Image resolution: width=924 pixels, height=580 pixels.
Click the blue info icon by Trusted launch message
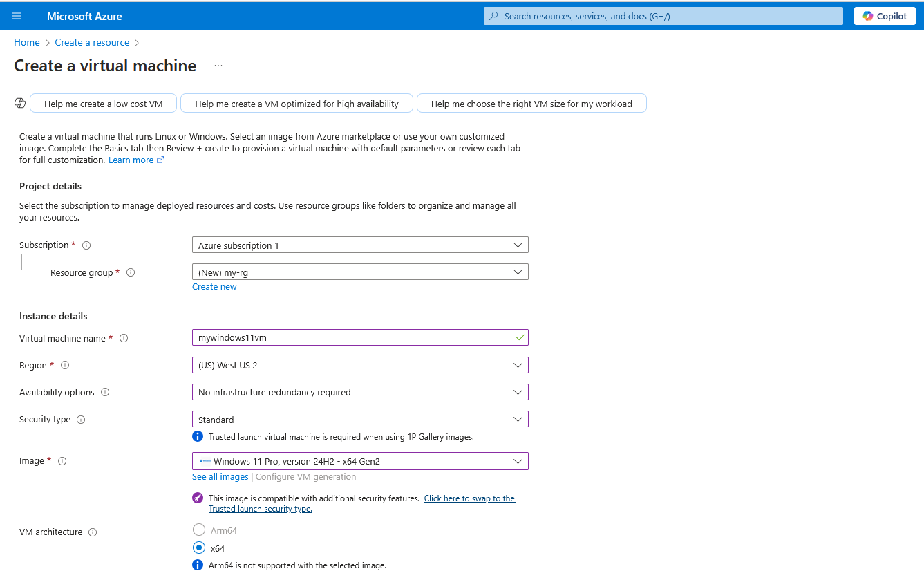tap(198, 437)
